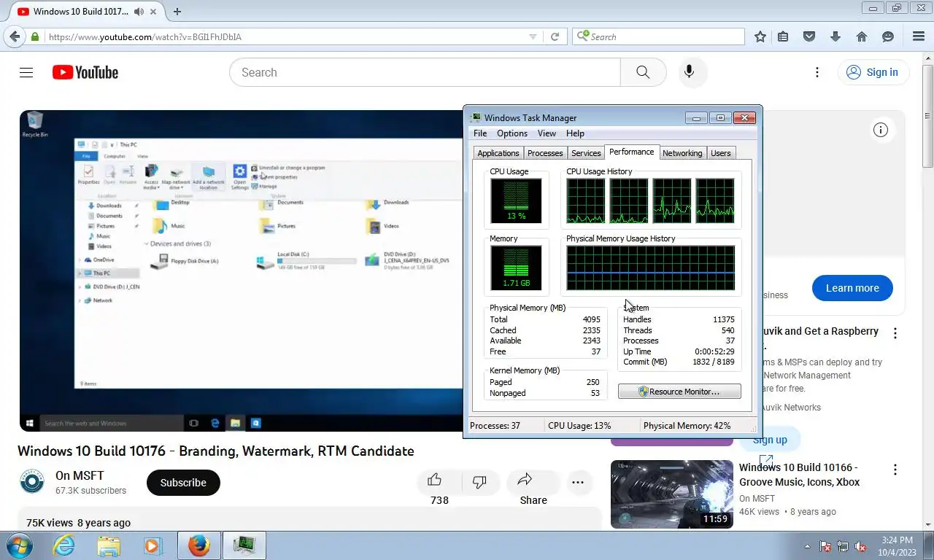This screenshot has height=560, width=934.
Task: Click volume icon in system tray
Action: pyautogui.click(x=861, y=546)
